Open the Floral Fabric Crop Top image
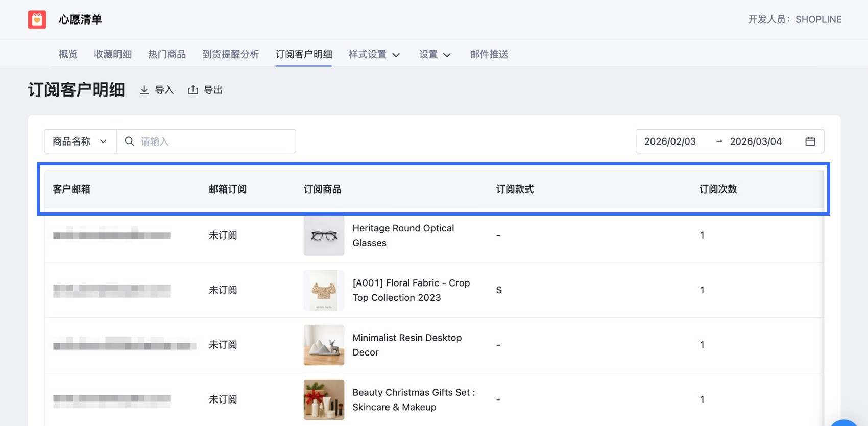 coord(324,290)
